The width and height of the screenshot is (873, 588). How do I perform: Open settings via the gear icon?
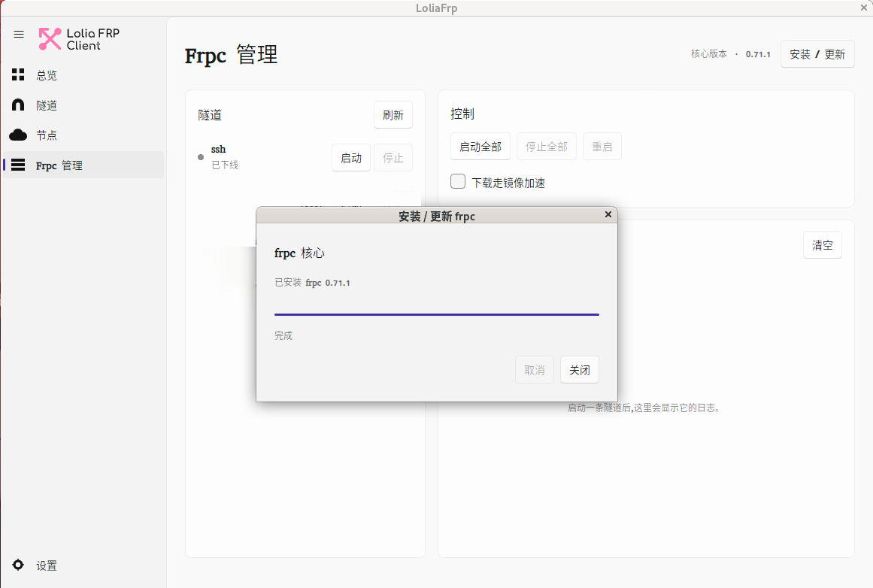point(18,565)
